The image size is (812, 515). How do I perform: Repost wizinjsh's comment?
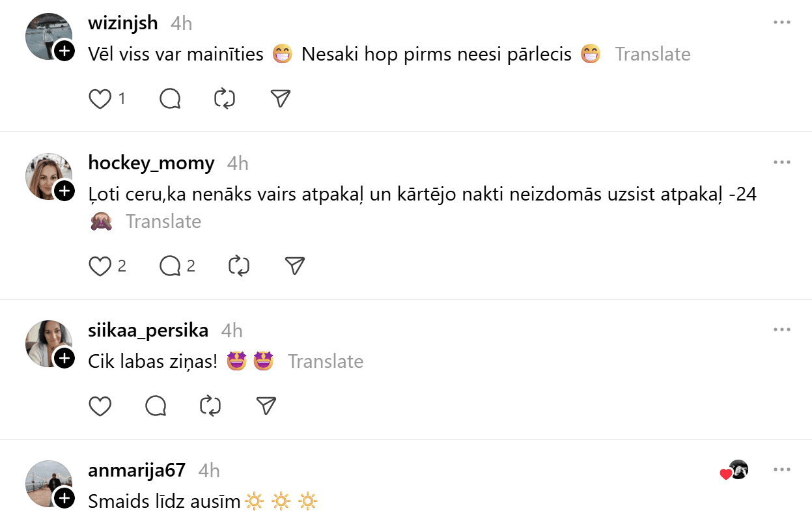click(225, 99)
